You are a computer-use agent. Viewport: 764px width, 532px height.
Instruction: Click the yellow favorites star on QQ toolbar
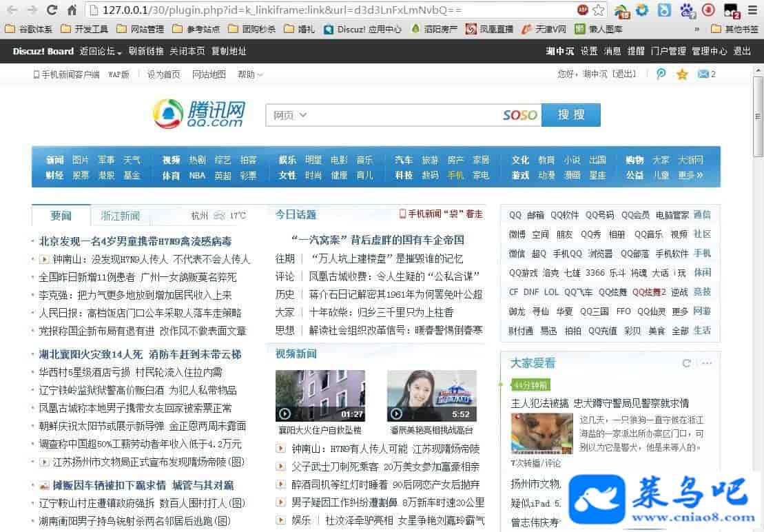click(682, 74)
